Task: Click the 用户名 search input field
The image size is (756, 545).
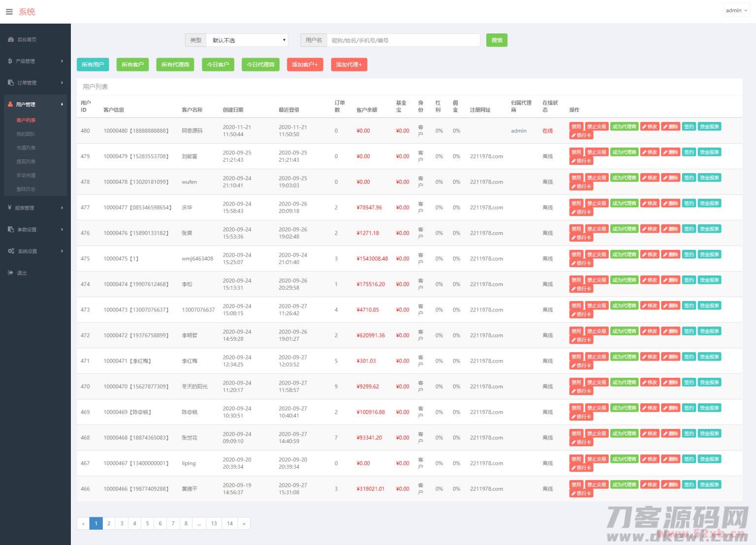Action: [403, 40]
